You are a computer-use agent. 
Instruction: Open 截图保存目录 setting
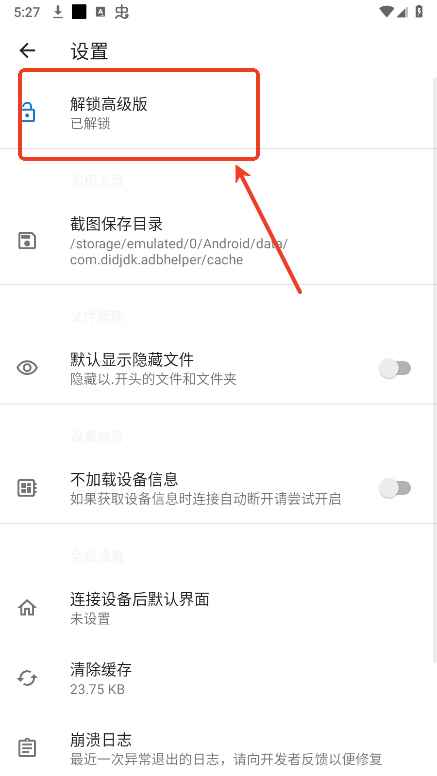click(x=218, y=241)
